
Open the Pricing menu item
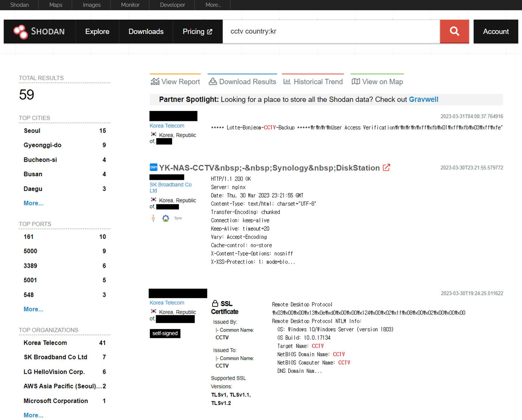pos(198,31)
